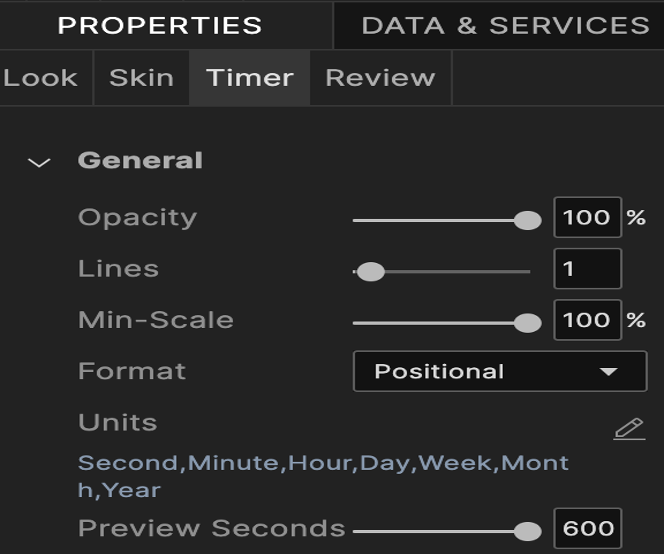The width and height of the screenshot is (664, 554).
Task: Click the Min-Scale value field
Action: pos(587,320)
